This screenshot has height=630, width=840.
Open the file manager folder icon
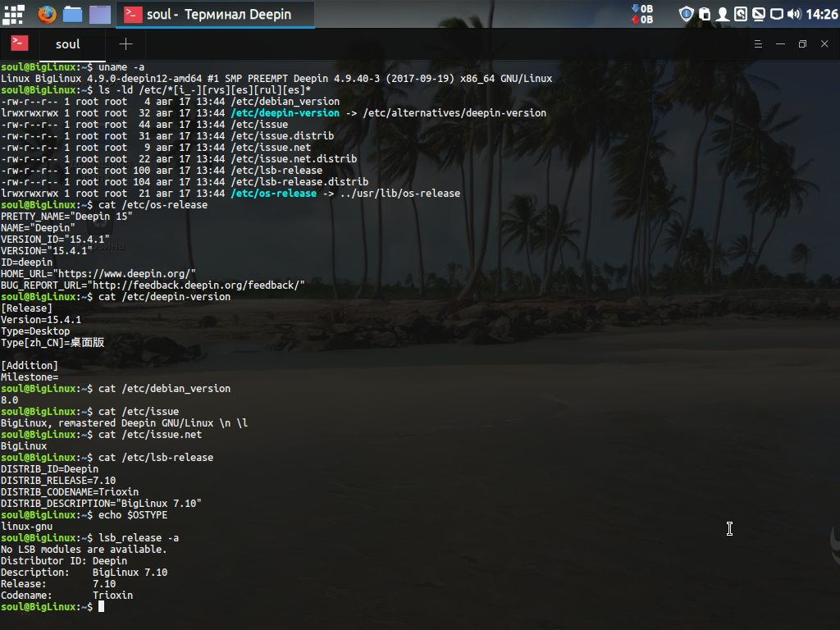pos(72,14)
